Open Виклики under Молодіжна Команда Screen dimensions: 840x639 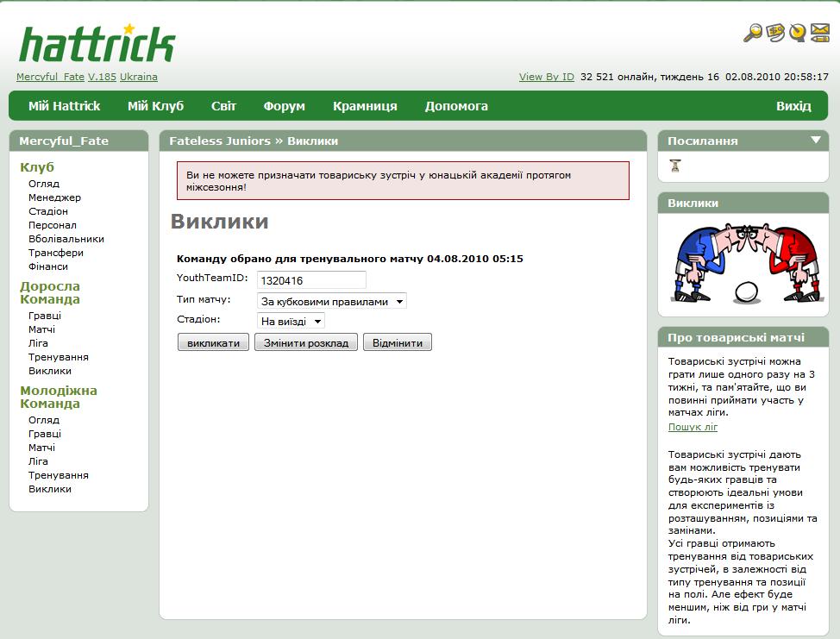coord(50,489)
